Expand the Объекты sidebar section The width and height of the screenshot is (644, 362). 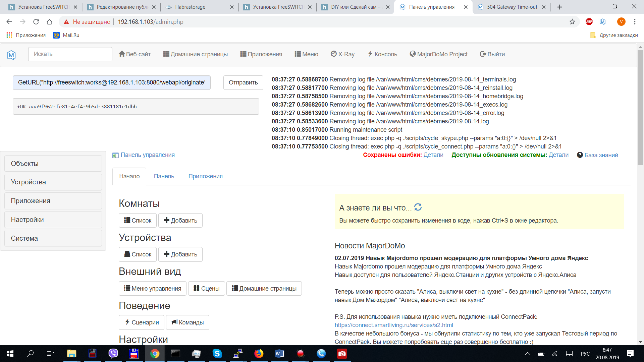click(x=53, y=164)
